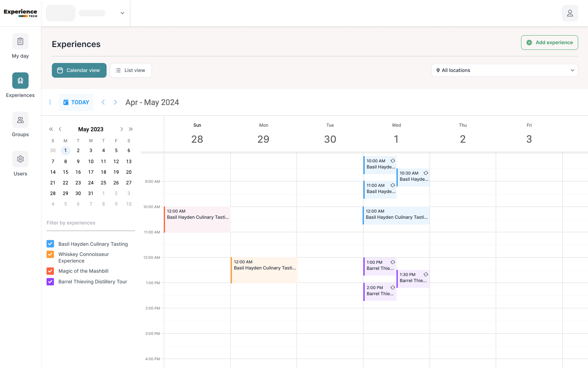Open Monday 12:00 AM Basil Hayden event
Screen dimensions: 588x368
pyautogui.click(x=264, y=270)
